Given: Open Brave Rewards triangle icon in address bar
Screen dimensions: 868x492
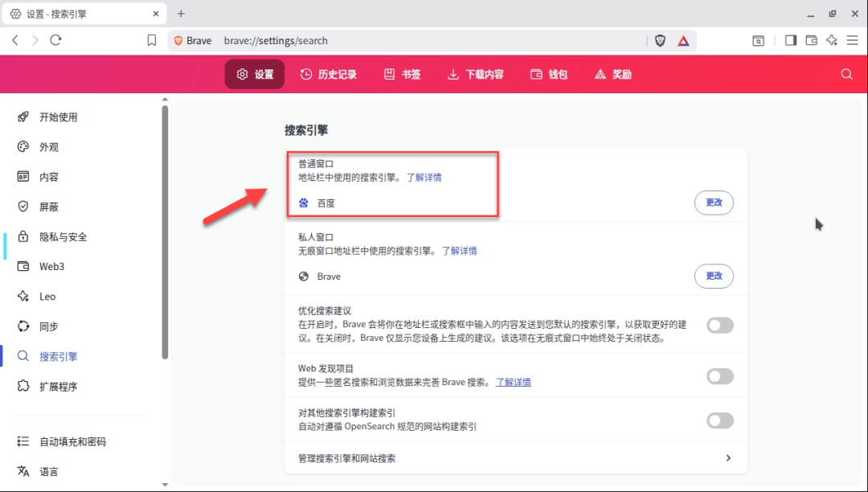Looking at the screenshot, I should point(682,40).
